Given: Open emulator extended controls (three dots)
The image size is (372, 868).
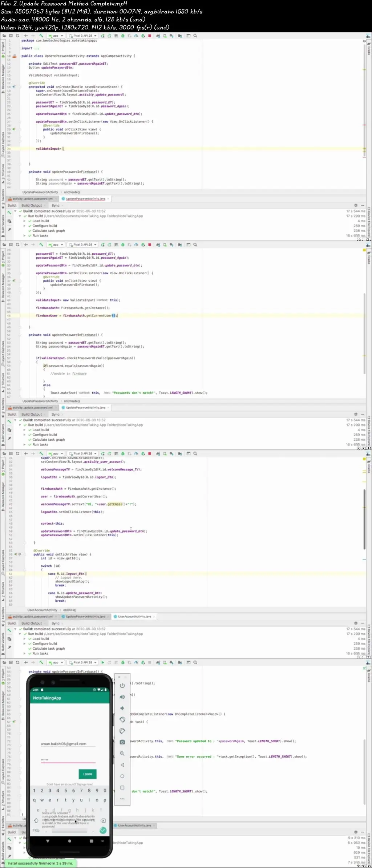Looking at the screenshot, I should (x=122, y=799).
